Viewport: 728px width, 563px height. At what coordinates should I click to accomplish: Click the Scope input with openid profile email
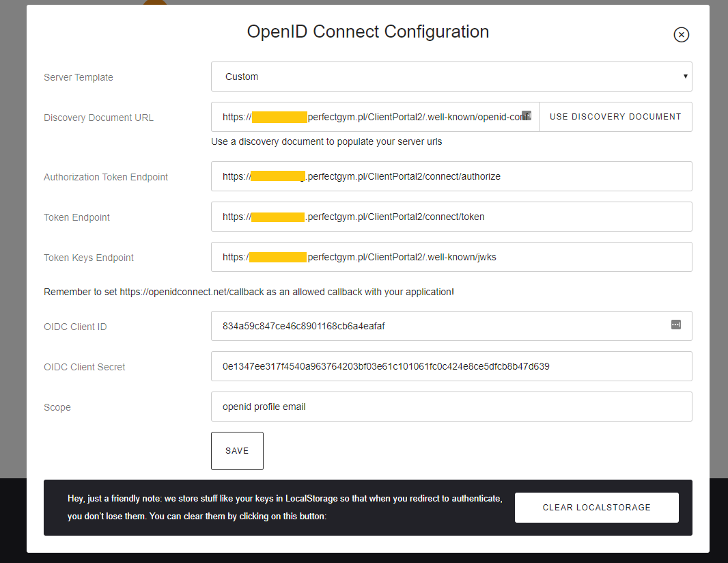451,407
